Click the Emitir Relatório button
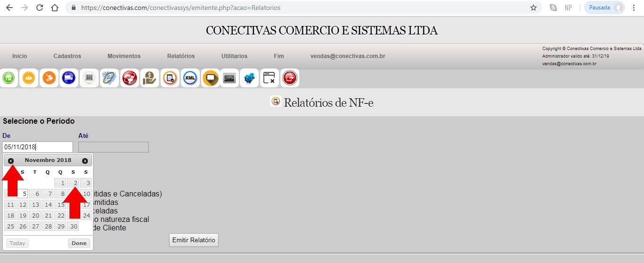The image size is (644, 263). (194, 240)
